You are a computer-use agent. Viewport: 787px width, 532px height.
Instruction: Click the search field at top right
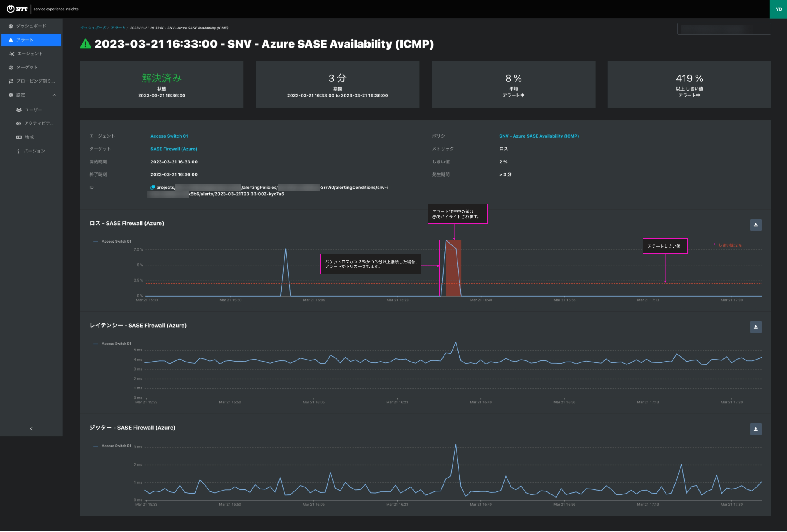pyautogui.click(x=724, y=29)
